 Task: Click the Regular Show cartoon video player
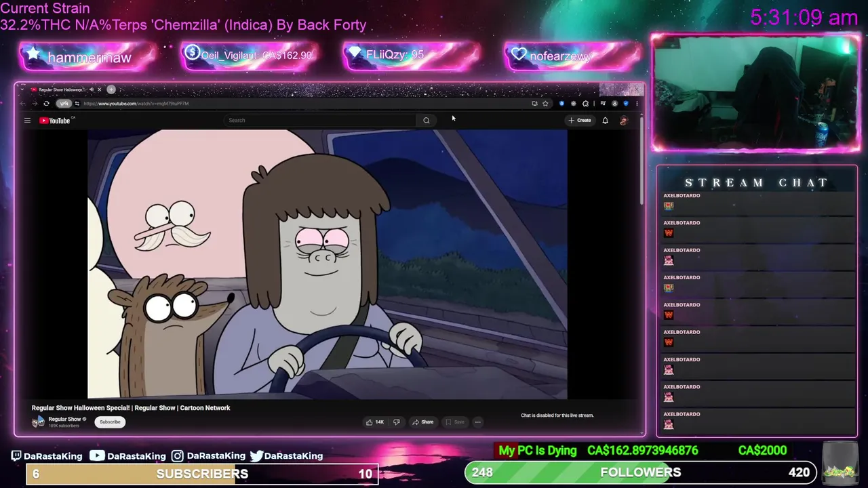click(x=328, y=264)
